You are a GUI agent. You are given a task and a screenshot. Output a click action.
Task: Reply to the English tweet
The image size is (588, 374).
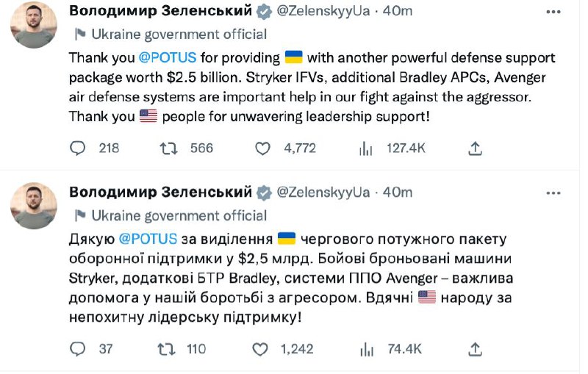coord(78,148)
